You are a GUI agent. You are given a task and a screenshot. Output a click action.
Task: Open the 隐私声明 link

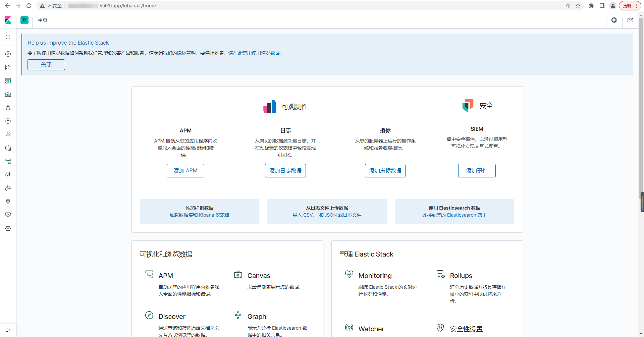click(x=186, y=53)
